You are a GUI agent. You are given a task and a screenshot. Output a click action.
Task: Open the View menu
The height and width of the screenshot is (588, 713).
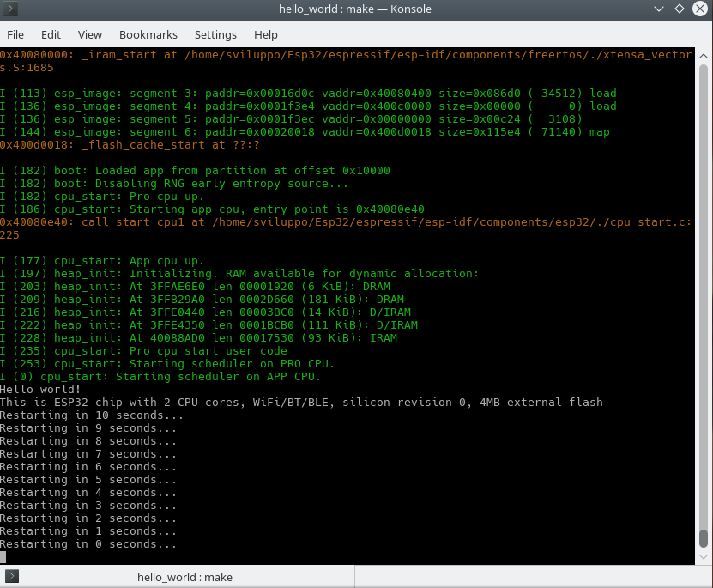tap(89, 34)
